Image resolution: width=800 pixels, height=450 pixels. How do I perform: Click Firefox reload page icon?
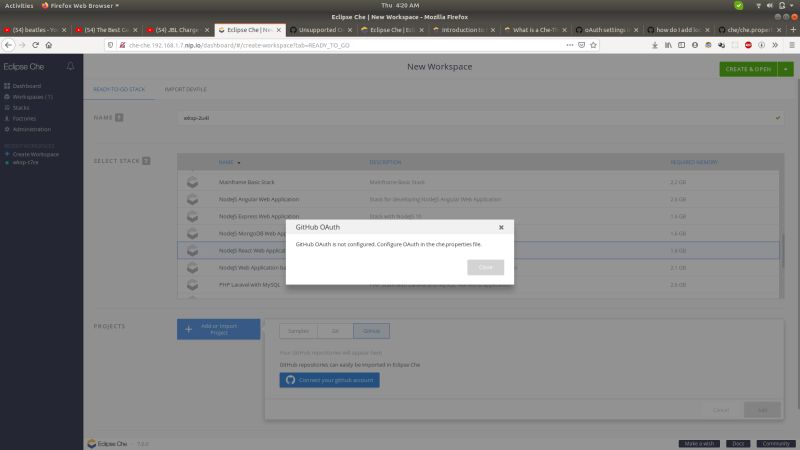coord(35,45)
